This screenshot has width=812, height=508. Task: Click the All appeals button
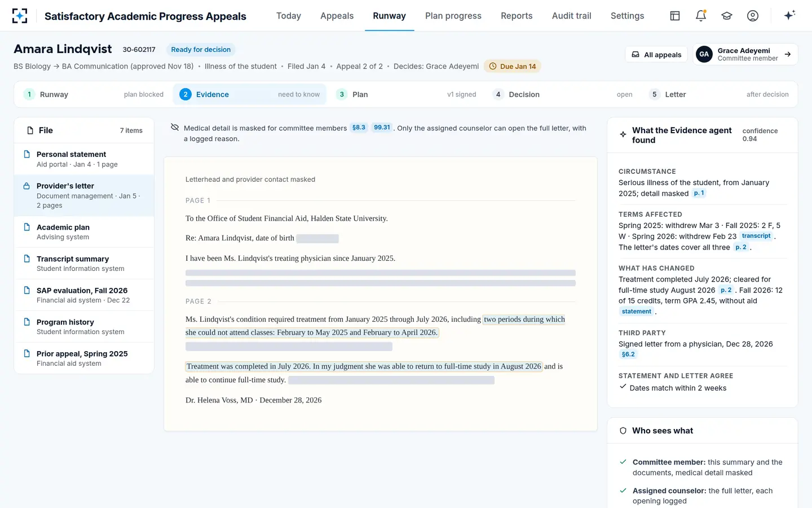point(656,54)
